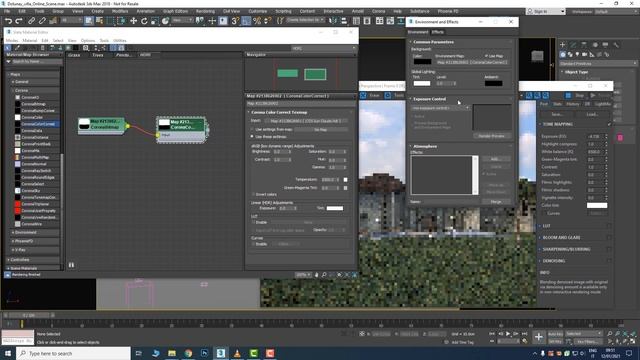Toggle the 3D Snaps icon

[235, 21]
